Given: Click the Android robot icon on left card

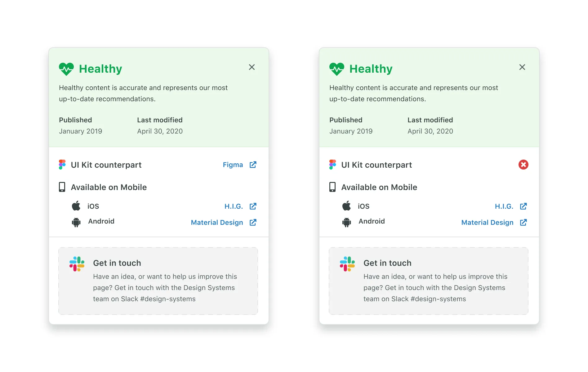Looking at the screenshot, I should 75,221.
